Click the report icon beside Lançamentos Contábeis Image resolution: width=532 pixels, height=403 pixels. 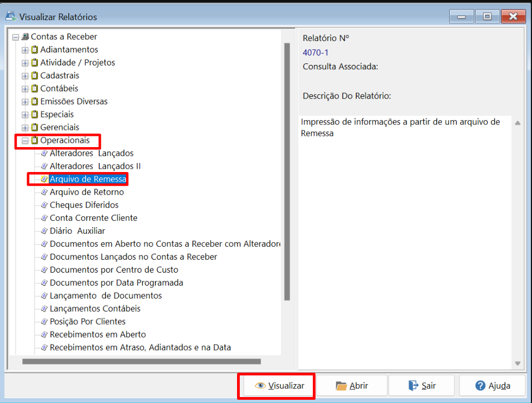44,309
